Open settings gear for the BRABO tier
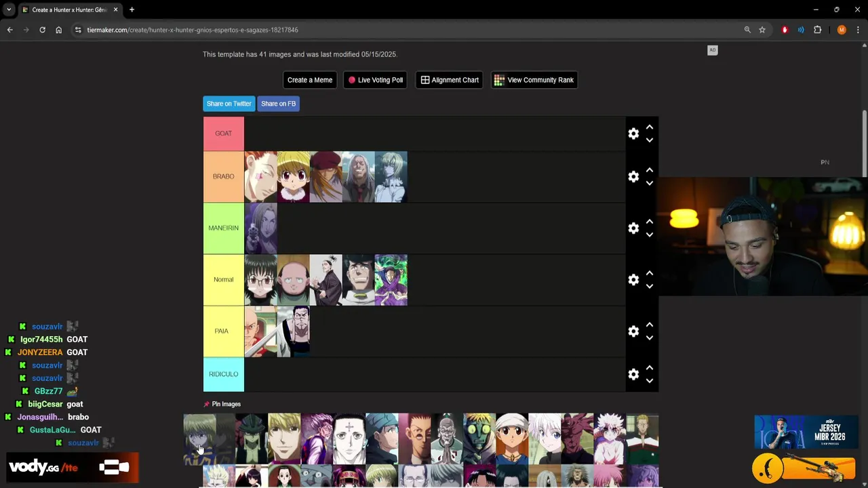The height and width of the screenshot is (488, 868). coord(633,177)
